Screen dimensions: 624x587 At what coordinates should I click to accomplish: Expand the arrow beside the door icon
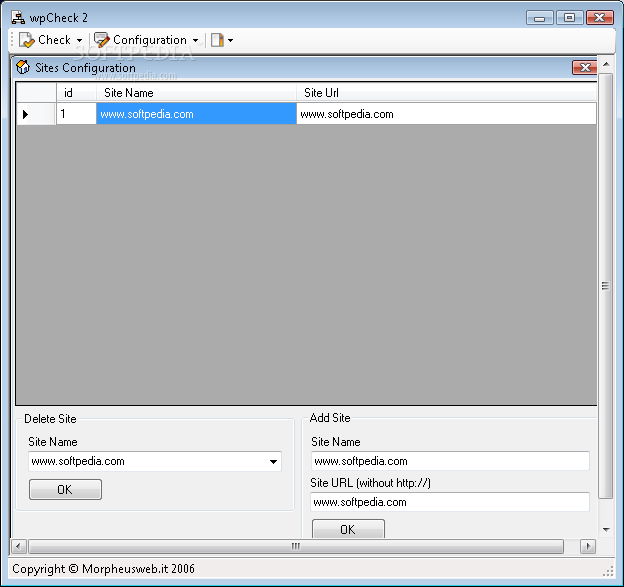pyautogui.click(x=230, y=40)
